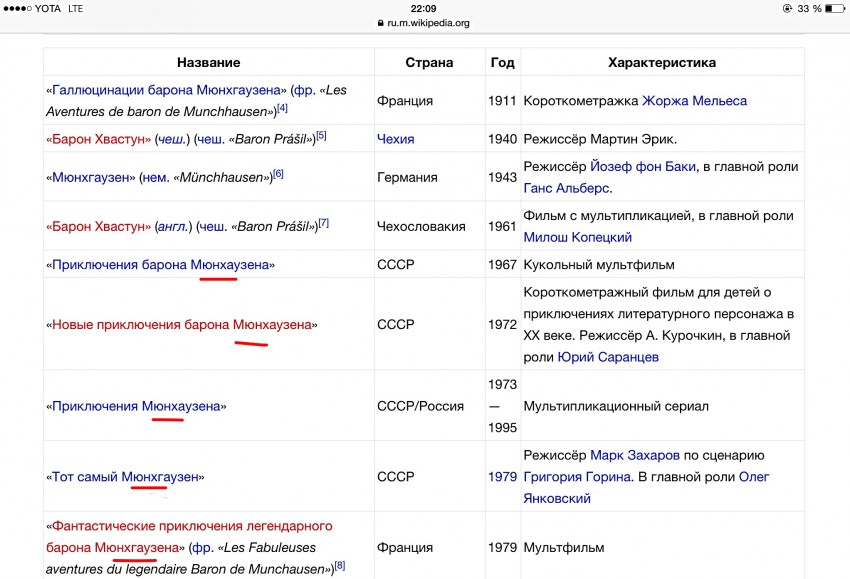
Task: Open footnote reference [8]
Action: (339, 566)
